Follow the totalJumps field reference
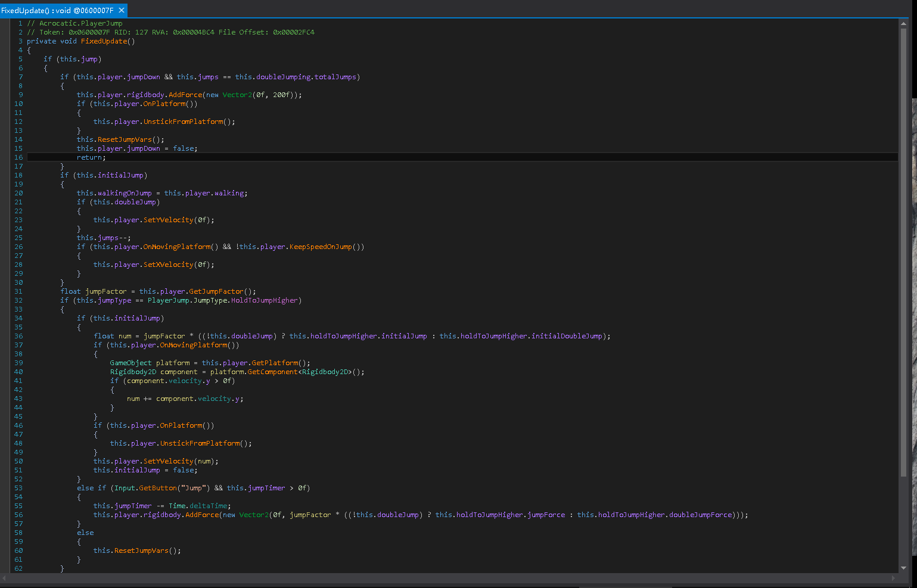Image resolution: width=917 pixels, height=588 pixels. [335, 77]
